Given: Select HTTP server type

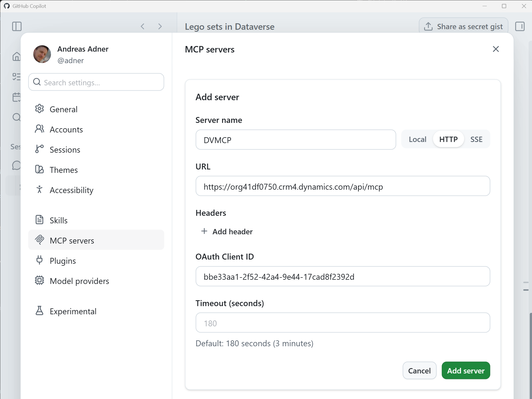Looking at the screenshot, I should tap(448, 139).
